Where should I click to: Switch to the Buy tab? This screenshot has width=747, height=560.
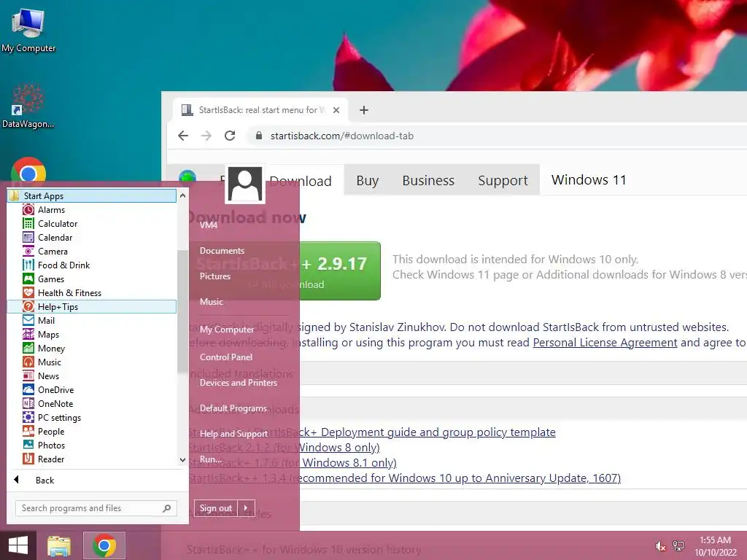368,181
